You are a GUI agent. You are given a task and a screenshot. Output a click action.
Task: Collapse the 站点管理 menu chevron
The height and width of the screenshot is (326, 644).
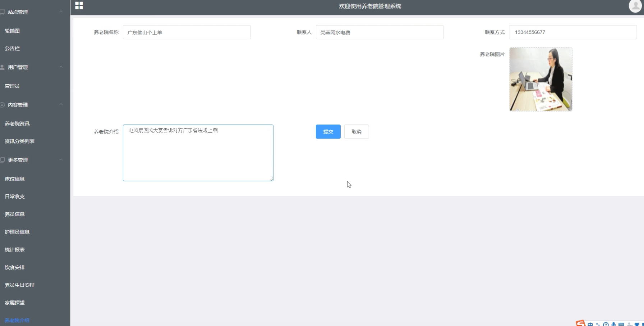click(x=61, y=12)
